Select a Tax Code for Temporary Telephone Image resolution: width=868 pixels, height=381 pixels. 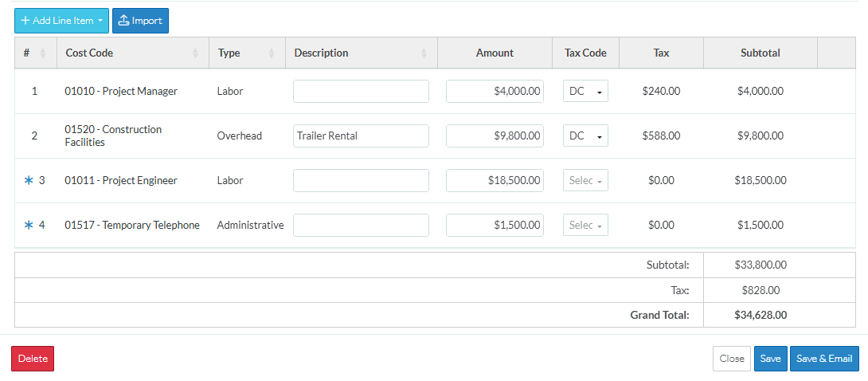(585, 226)
